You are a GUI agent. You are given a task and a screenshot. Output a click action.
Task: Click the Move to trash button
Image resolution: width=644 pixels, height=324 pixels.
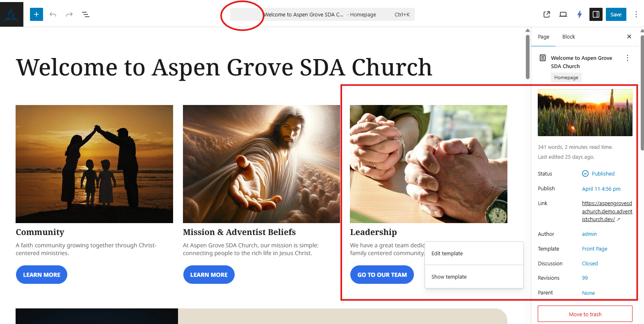point(585,314)
